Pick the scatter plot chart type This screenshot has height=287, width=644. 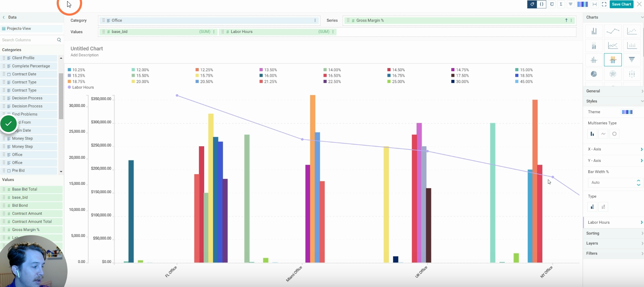632,31
